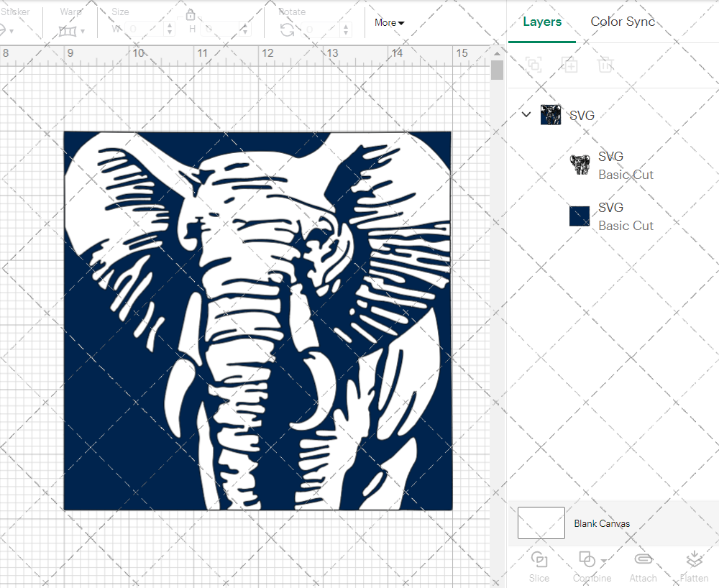Click the Blank Canvas label

point(602,523)
